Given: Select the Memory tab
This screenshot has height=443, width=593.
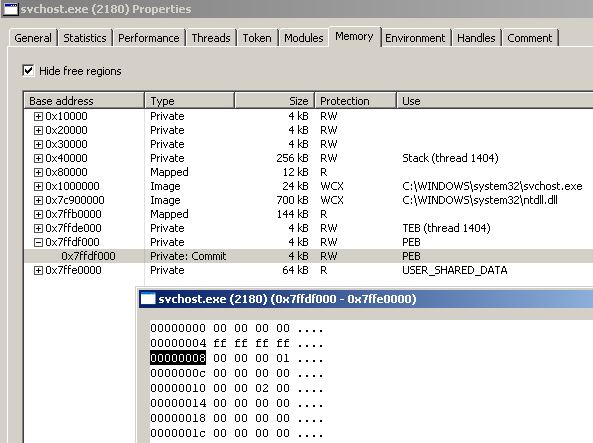Looking at the screenshot, I should coord(354,36).
